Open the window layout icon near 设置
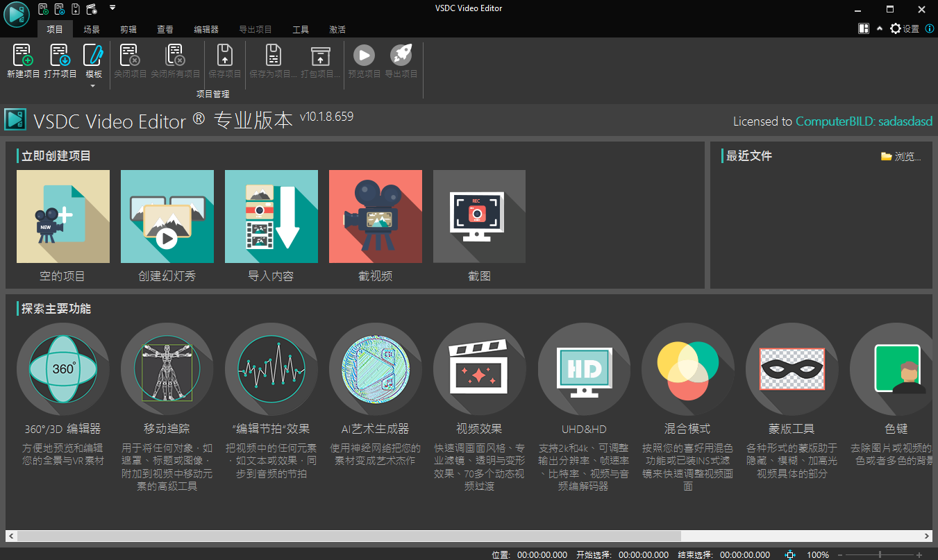 point(864,29)
